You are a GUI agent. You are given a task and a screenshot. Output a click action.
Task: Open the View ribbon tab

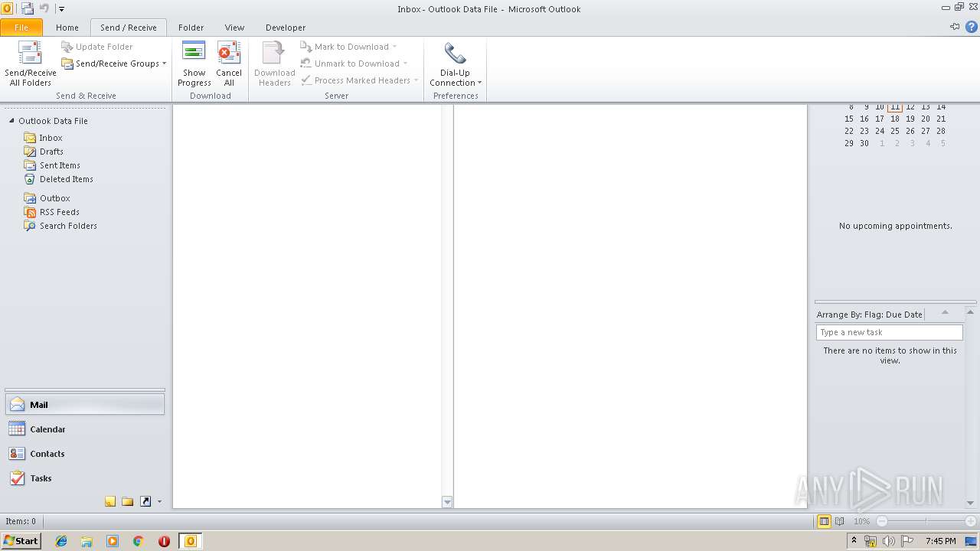pos(235,28)
